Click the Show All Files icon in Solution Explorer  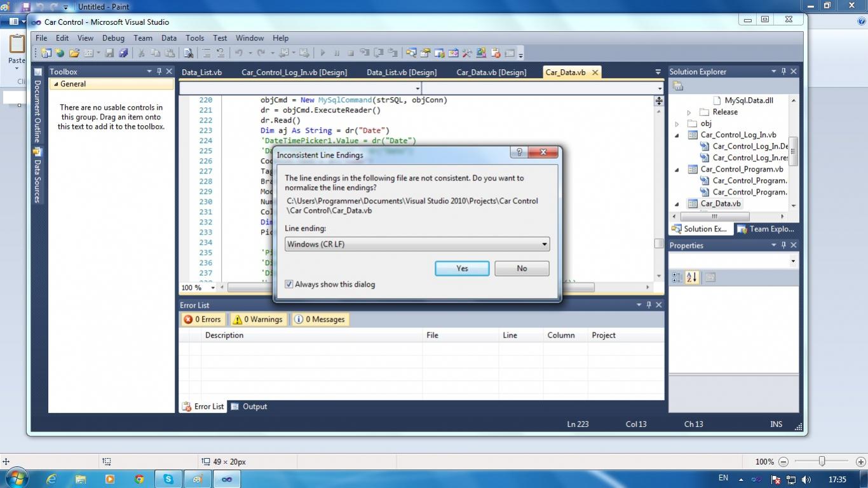(677, 86)
